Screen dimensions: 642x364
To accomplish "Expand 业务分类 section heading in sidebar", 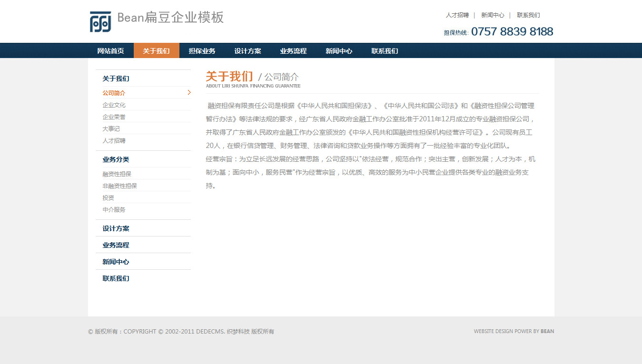I will pyautogui.click(x=116, y=159).
